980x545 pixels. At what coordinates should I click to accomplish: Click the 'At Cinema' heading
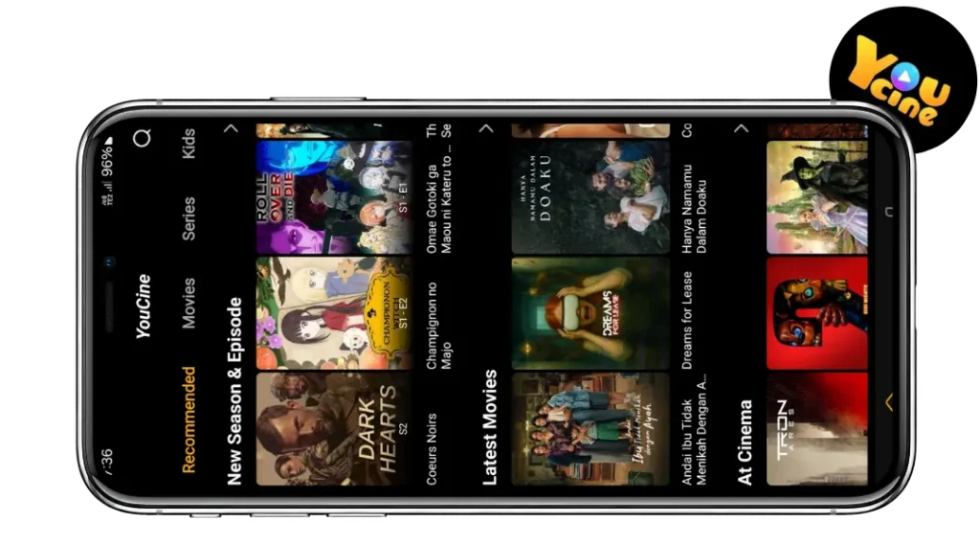pyautogui.click(x=745, y=443)
